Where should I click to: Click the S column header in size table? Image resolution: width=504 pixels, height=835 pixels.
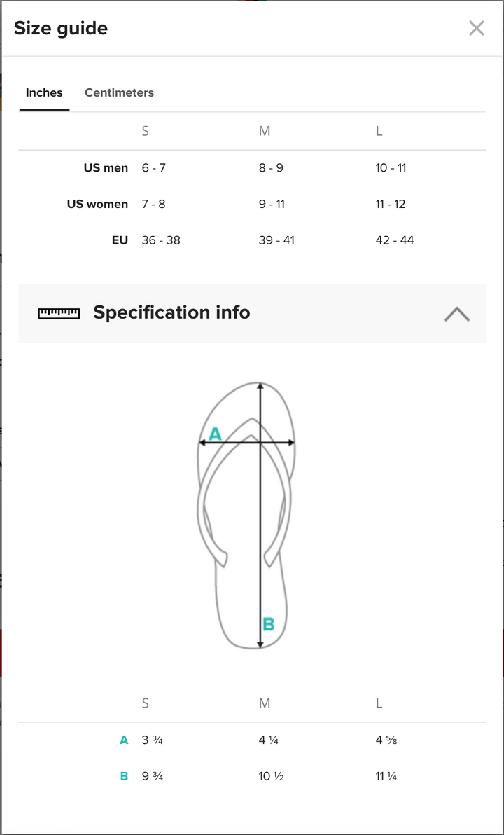click(x=145, y=131)
